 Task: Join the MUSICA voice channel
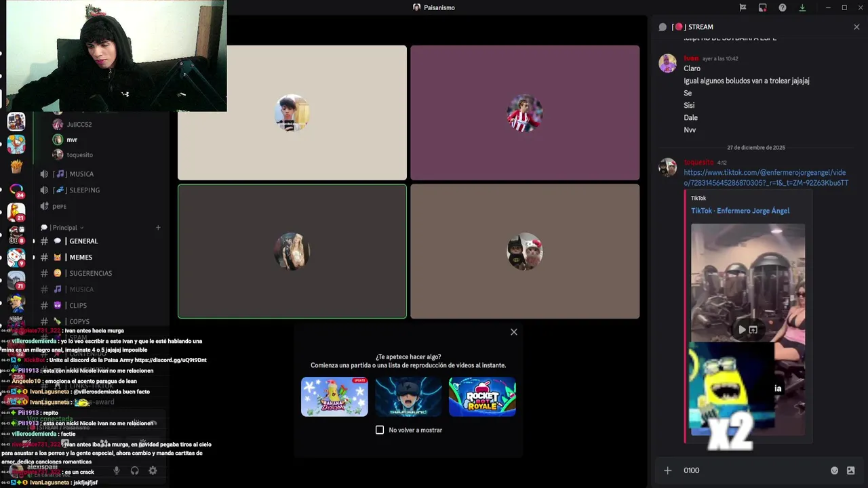pyautogui.click(x=100, y=174)
